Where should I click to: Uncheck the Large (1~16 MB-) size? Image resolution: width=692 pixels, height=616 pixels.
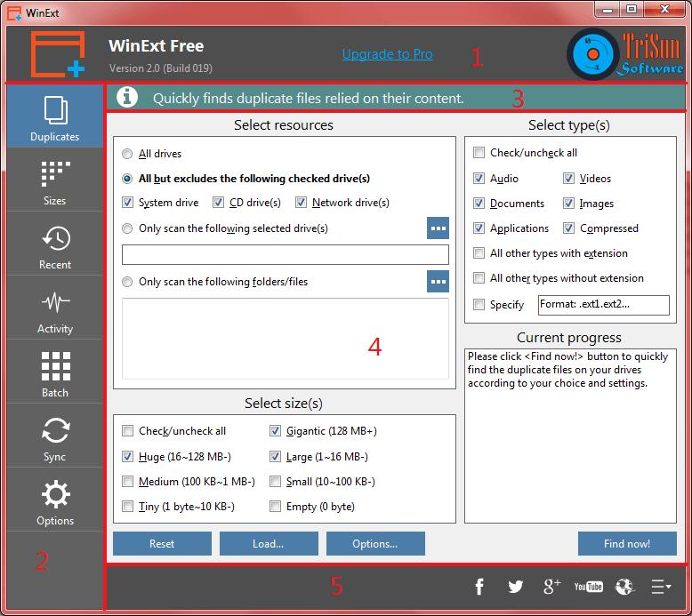(275, 456)
